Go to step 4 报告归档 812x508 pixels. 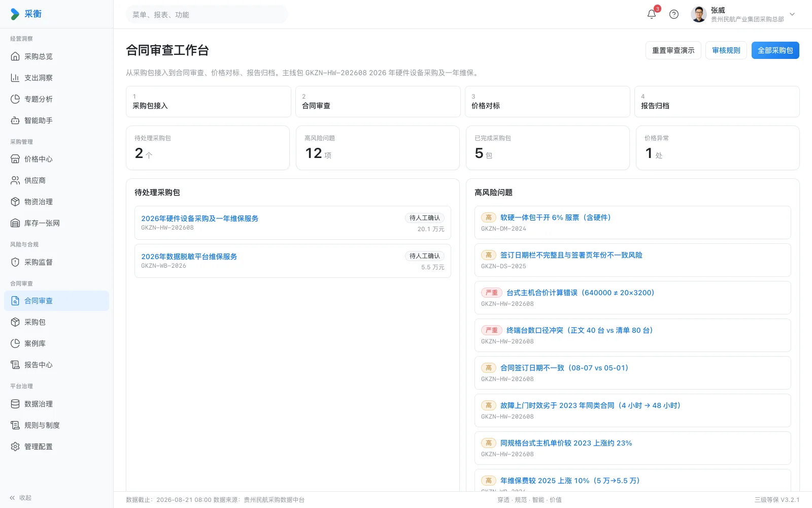point(717,102)
